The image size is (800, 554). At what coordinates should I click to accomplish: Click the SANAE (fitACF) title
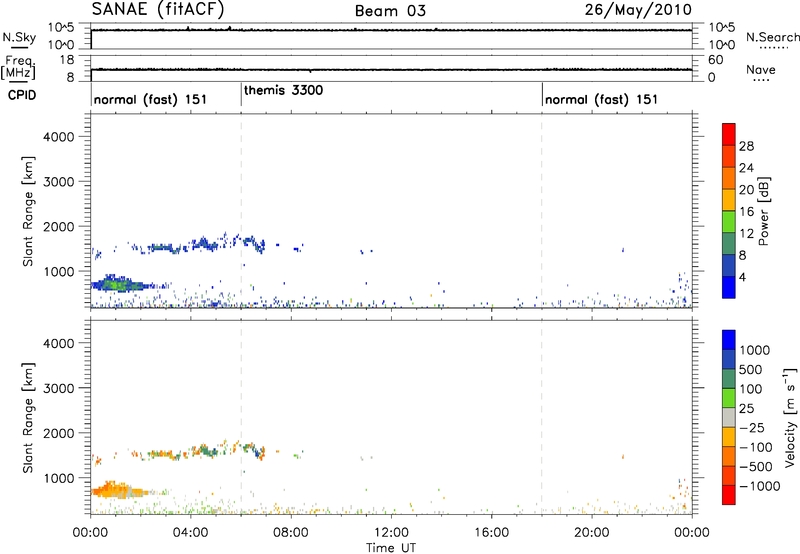[158, 9]
